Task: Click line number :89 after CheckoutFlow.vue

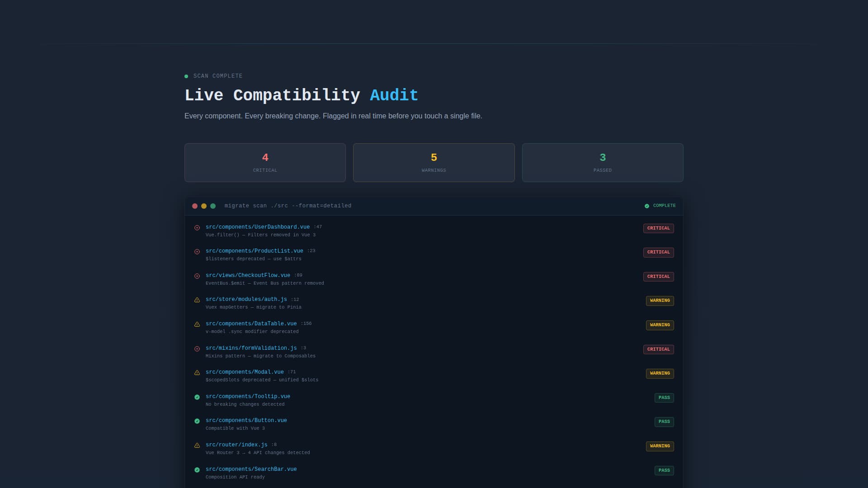Action: pos(298,275)
